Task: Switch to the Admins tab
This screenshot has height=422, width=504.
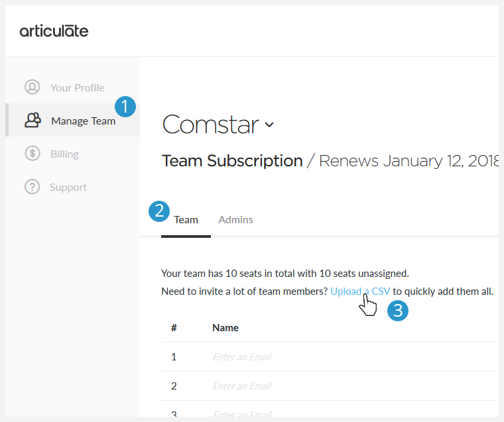Action: tap(235, 220)
